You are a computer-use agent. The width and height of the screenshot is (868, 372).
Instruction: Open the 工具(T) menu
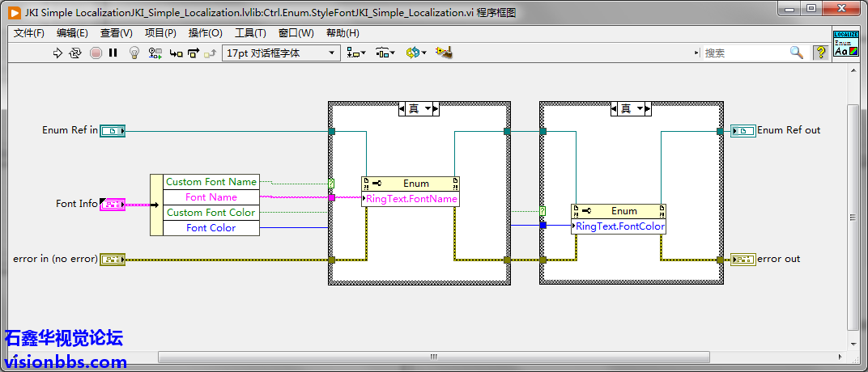(250, 33)
